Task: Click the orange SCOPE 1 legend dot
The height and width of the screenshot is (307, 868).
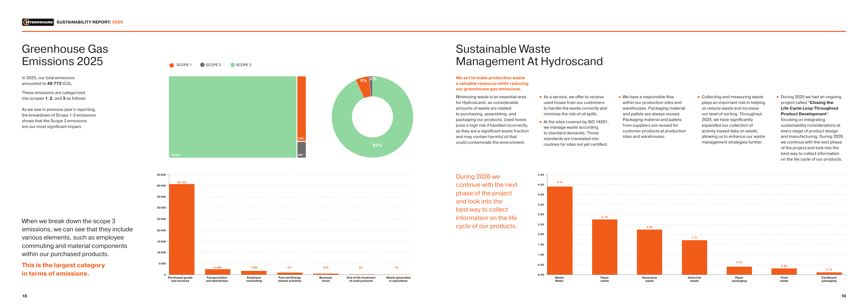Action: coord(171,65)
